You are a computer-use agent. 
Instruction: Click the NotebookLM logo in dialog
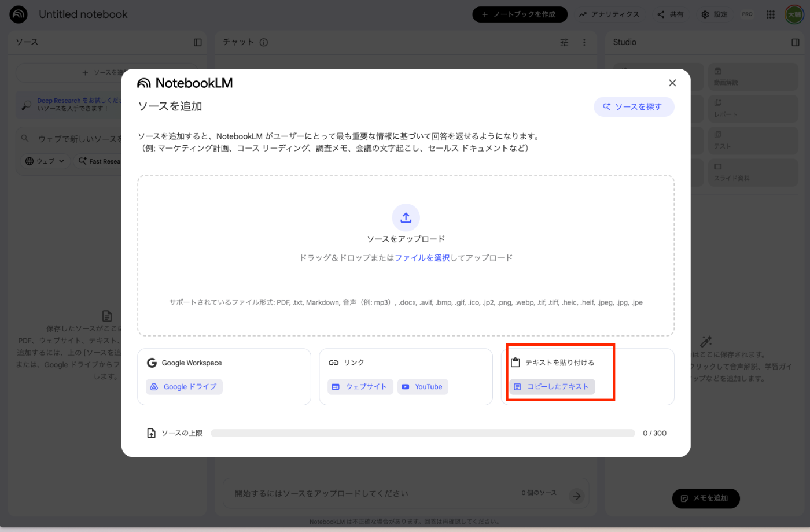point(185,83)
